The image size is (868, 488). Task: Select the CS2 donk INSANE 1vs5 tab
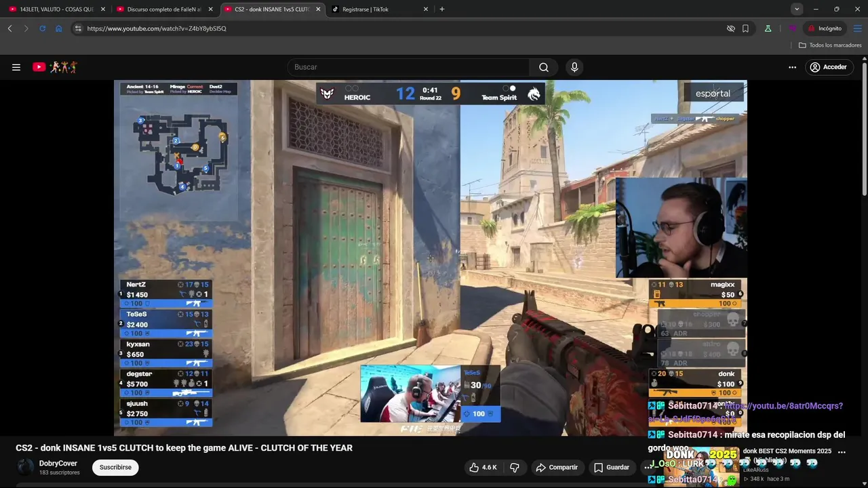(273, 9)
